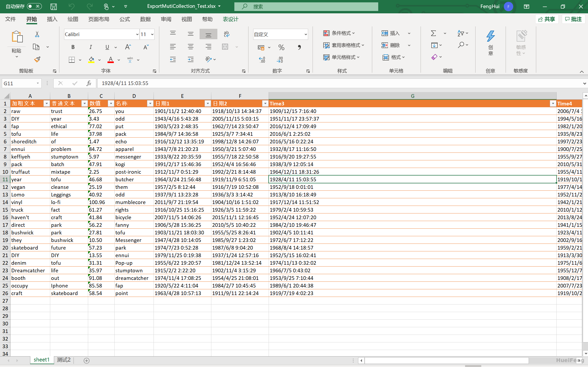Collapse the ribbon chevron
The height and width of the screenshot is (367, 588).
point(581,71)
